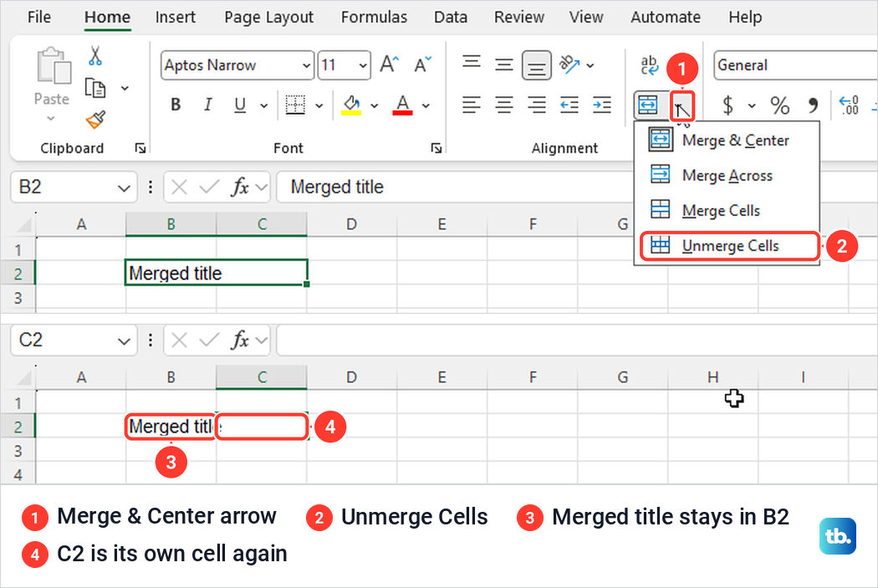Click the B2 Name Box

tap(74, 187)
